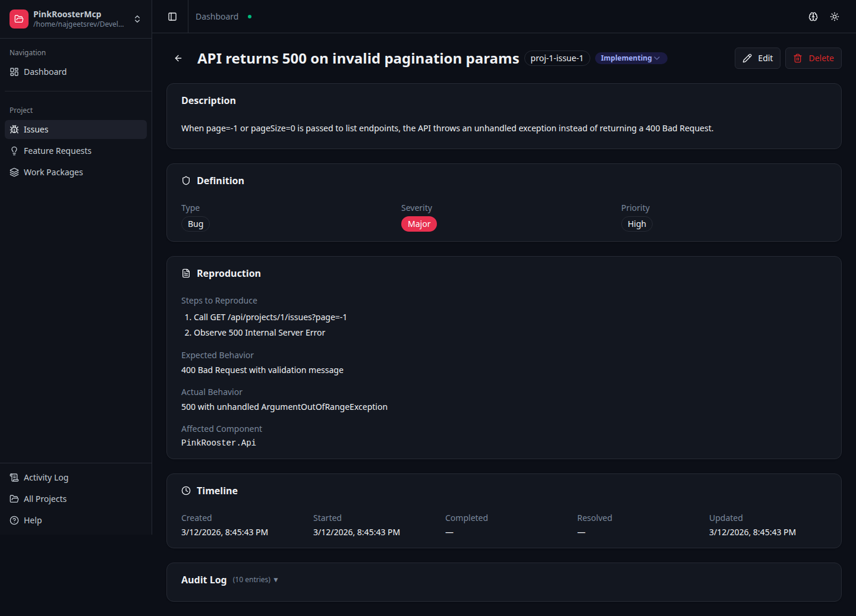Open the Help link in sidebar

click(75, 520)
